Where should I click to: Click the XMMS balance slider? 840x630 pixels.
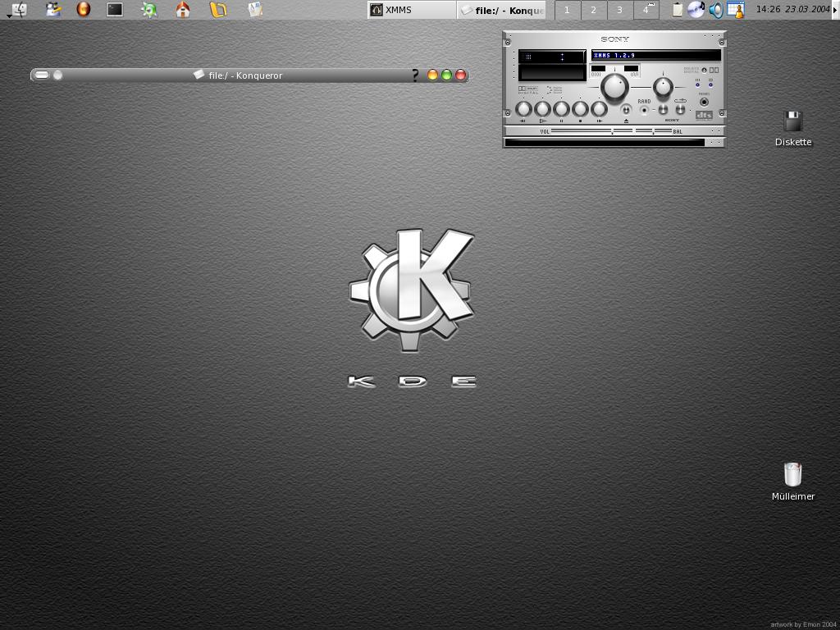pos(654,130)
